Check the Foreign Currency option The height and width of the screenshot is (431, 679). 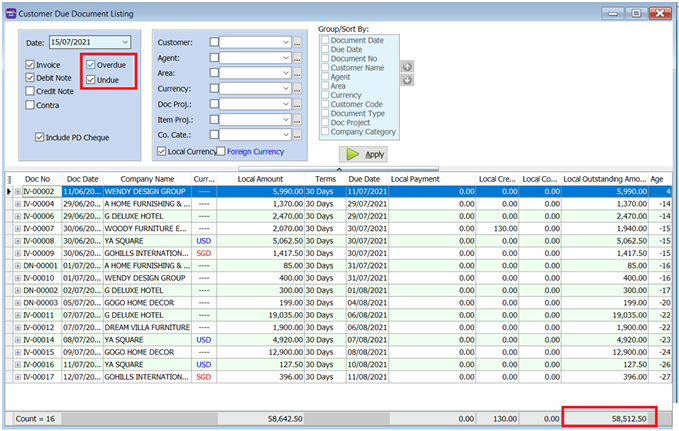(221, 152)
